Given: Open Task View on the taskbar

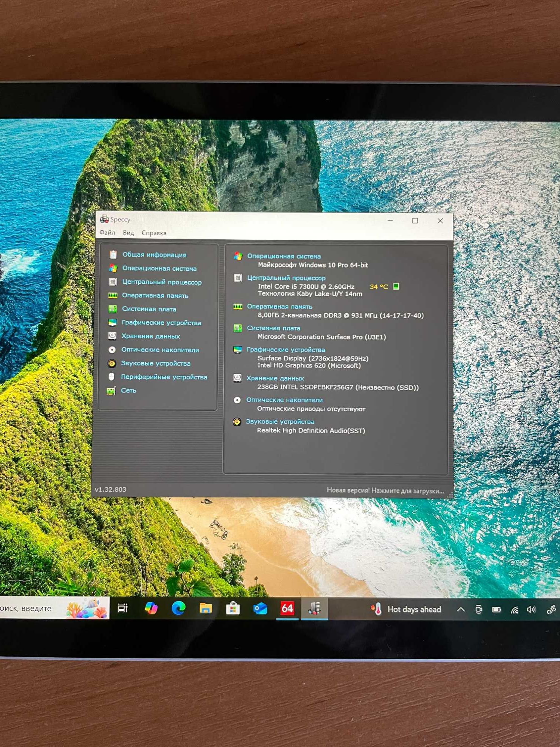Looking at the screenshot, I should tap(123, 608).
